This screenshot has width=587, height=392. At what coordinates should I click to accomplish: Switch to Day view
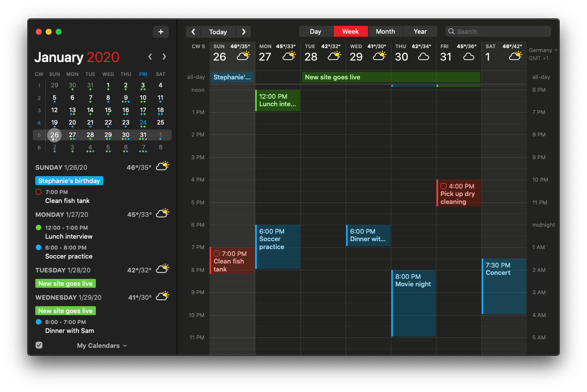coord(315,31)
